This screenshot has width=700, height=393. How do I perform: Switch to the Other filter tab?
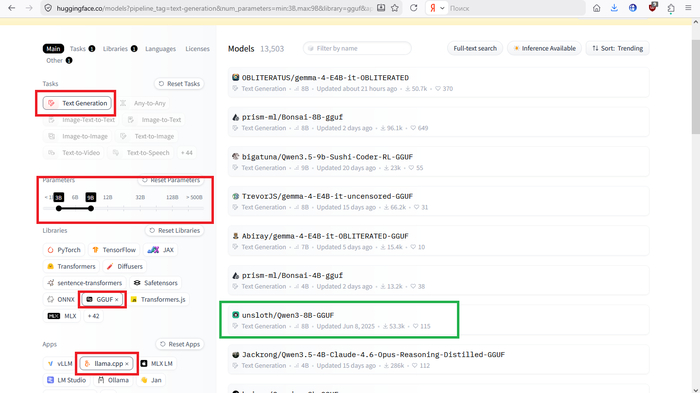(59, 60)
